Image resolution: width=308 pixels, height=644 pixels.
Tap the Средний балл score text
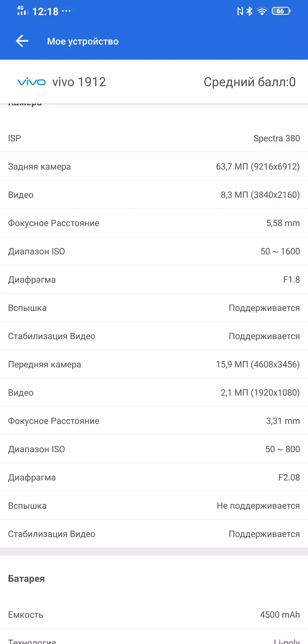point(249,82)
